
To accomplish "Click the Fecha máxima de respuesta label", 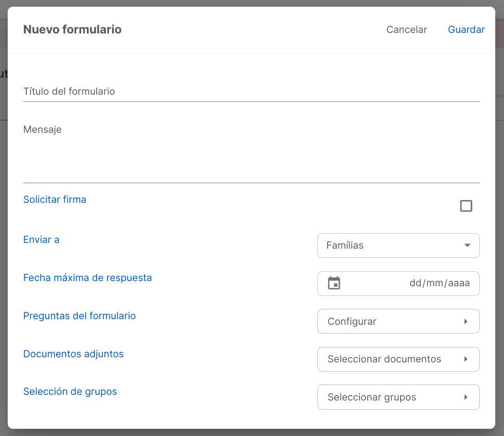I will (87, 277).
